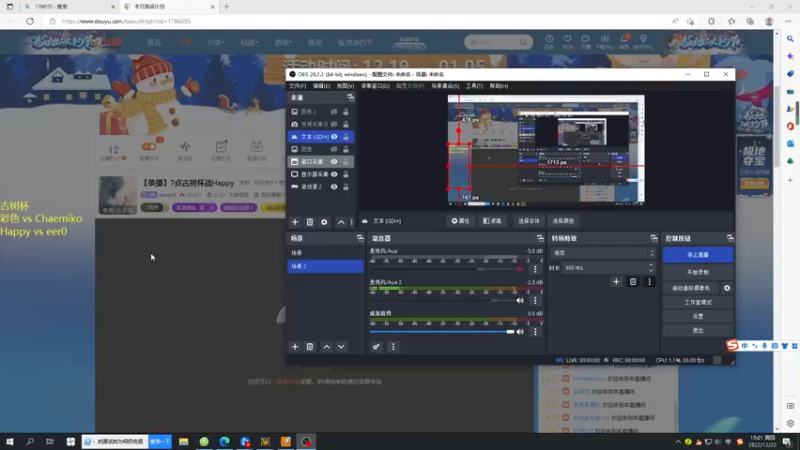Hide the 文本 (GDI+) source
This screenshot has height=450, width=800.
click(x=334, y=137)
